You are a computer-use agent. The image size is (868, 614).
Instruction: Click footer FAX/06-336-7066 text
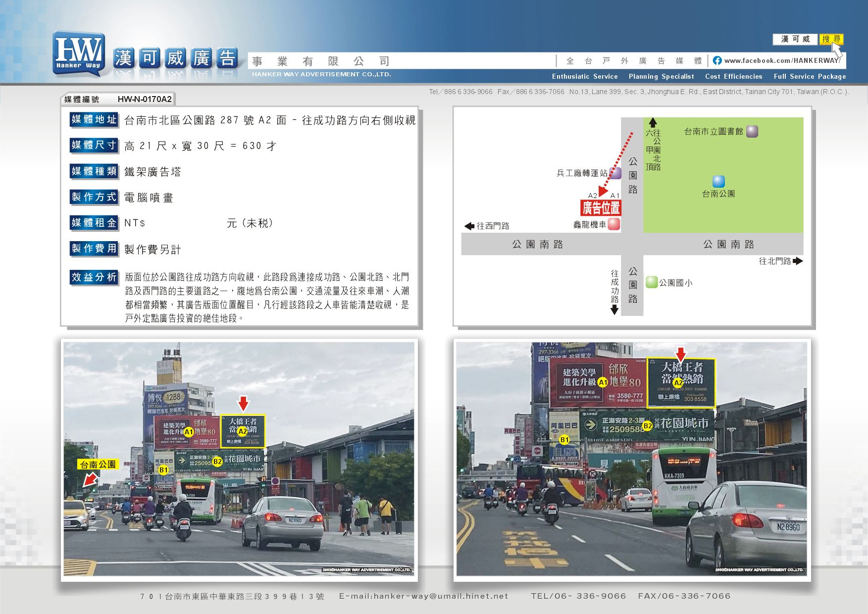(x=684, y=596)
